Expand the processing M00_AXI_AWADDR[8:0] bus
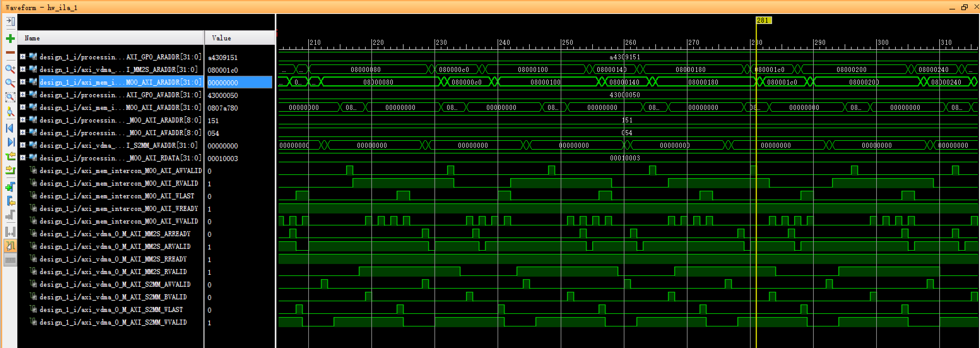980x348 pixels. tap(23, 132)
